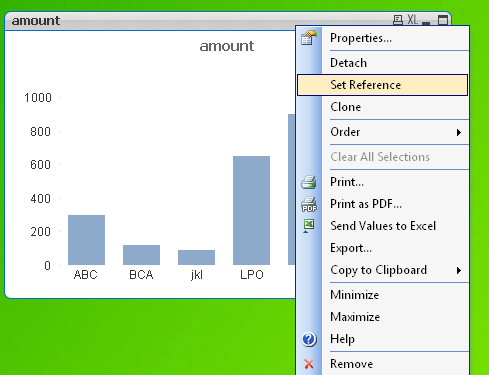Image resolution: width=489 pixels, height=375 pixels.
Task: Click the 400 y-axis value
Action: 40,199
